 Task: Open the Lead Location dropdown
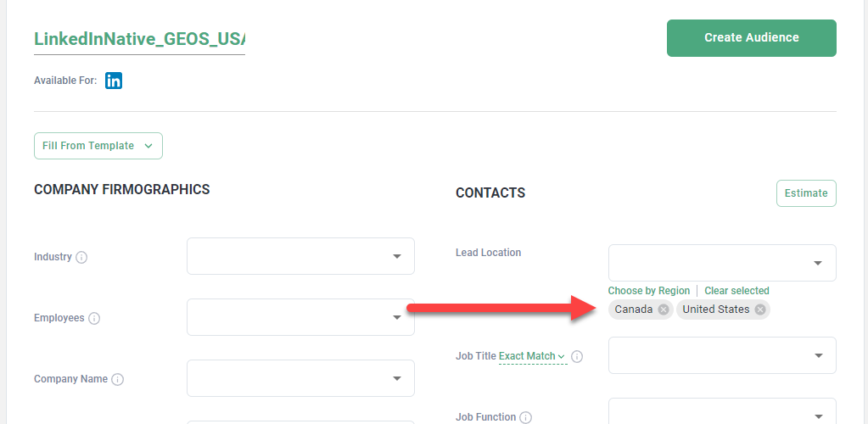(722, 263)
